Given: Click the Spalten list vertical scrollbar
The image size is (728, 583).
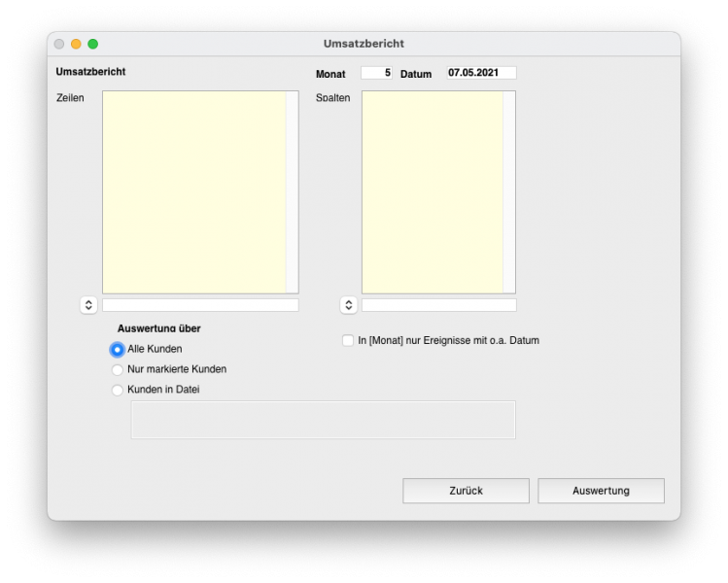Looking at the screenshot, I should [x=508, y=191].
